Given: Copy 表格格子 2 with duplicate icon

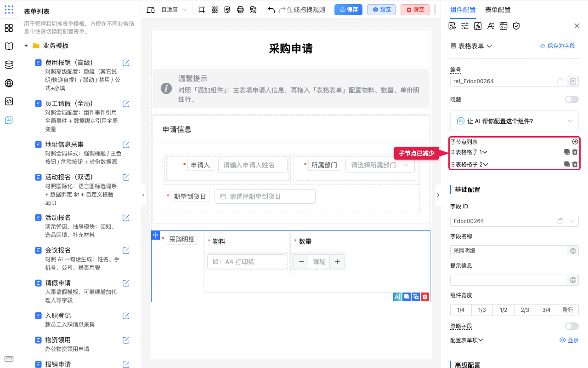Looking at the screenshot, I should point(567,164).
